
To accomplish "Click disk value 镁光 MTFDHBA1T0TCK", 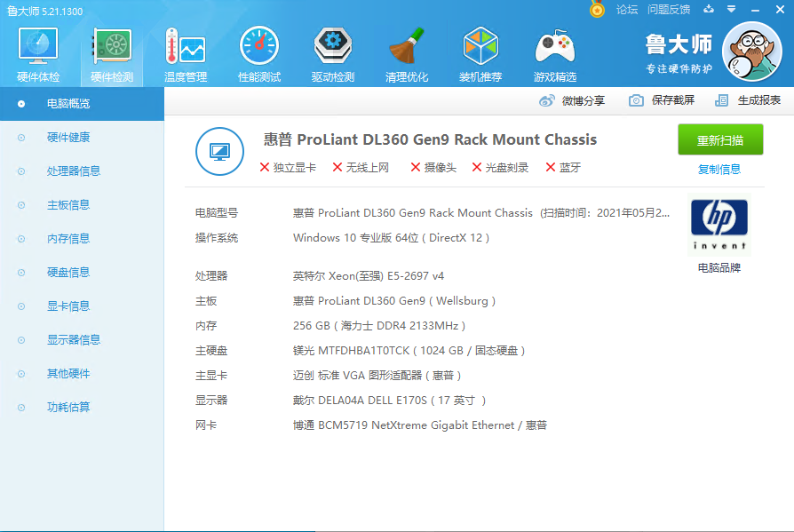I will [x=409, y=350].
